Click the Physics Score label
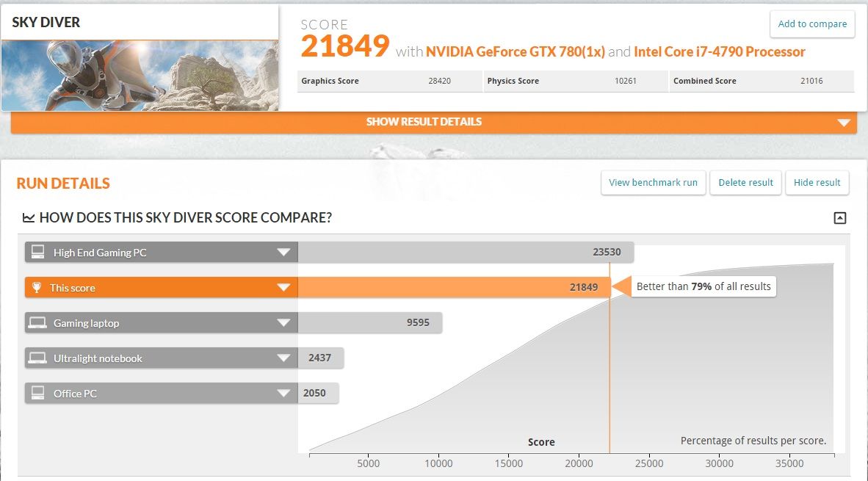868x481 pixels. point(513,81)
